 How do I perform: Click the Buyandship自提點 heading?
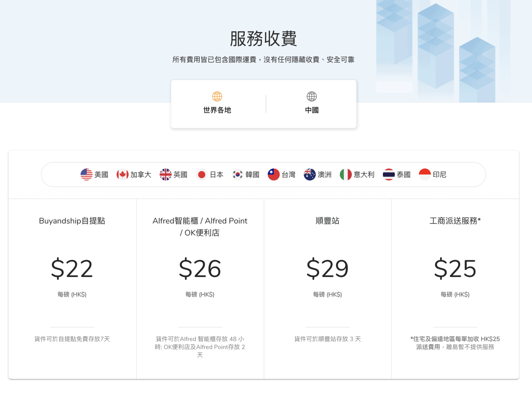(72, 221)
